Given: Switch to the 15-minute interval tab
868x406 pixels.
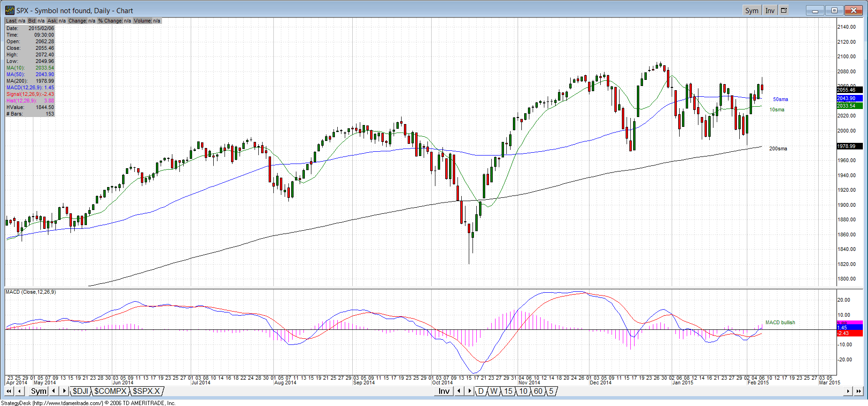Looking at the screenshot, I should click(508, 391).
